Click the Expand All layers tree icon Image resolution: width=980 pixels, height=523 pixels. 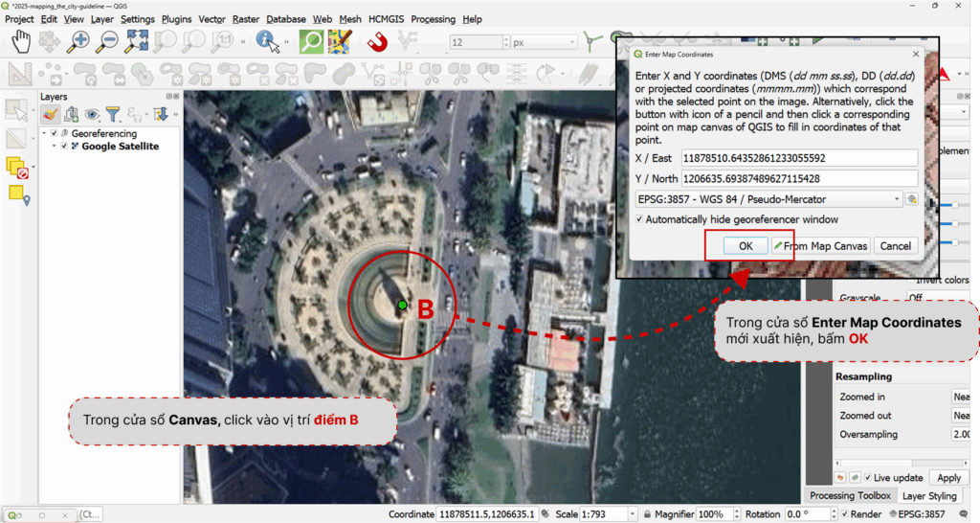click(161, 114)
